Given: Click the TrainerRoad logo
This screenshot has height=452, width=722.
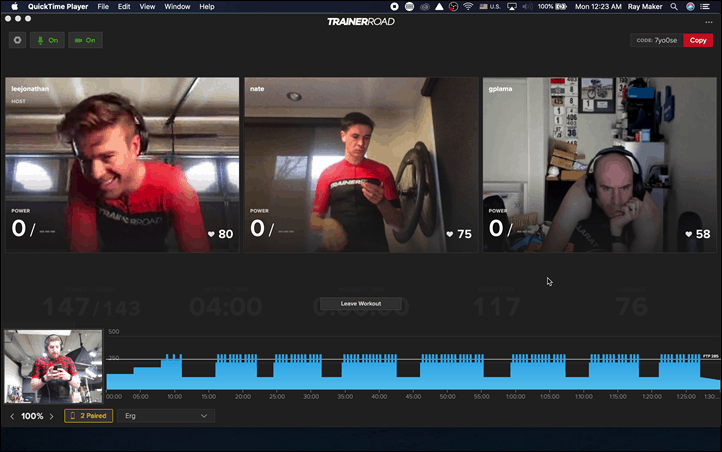Looking at the screenshot, I should pos(361,22).
